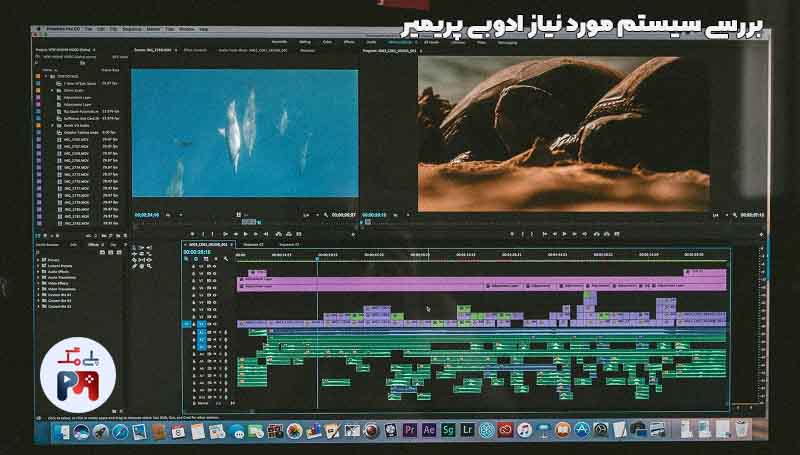Open After Effects from the Dock
Screen dimensions: 800x455
coord(429,430)
